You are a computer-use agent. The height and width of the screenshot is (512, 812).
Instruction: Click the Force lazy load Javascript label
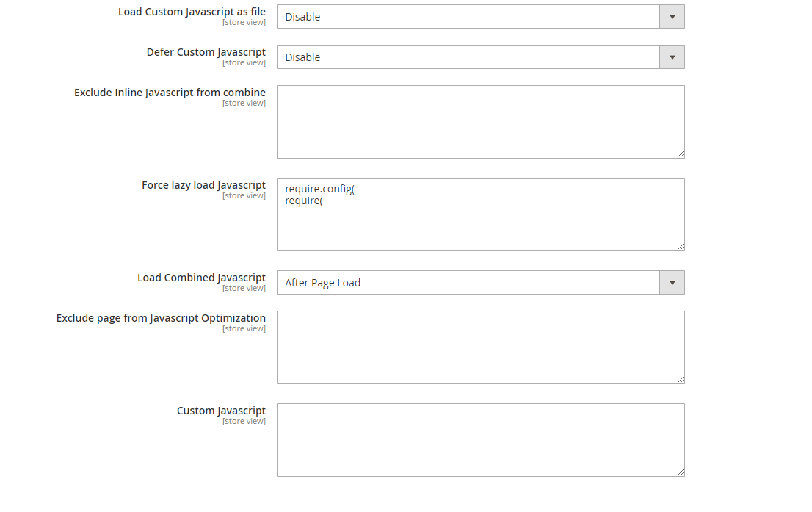click(x=203, y=185)
